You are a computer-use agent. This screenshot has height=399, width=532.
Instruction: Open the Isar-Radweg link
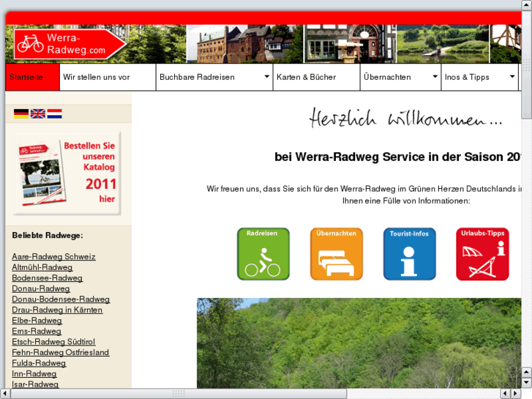pos(35,384)
